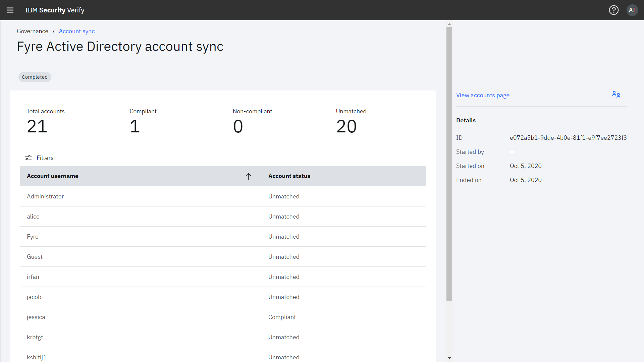The image size is (644, 362).
Task: Click the Filters sliders icon
Action: pyautogui.click(x=28, y=158)
